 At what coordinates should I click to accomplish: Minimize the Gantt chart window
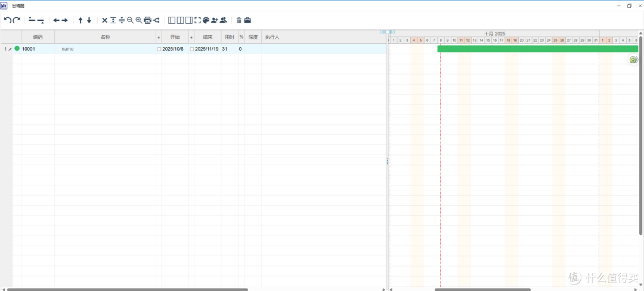click(x=618, y=6)
